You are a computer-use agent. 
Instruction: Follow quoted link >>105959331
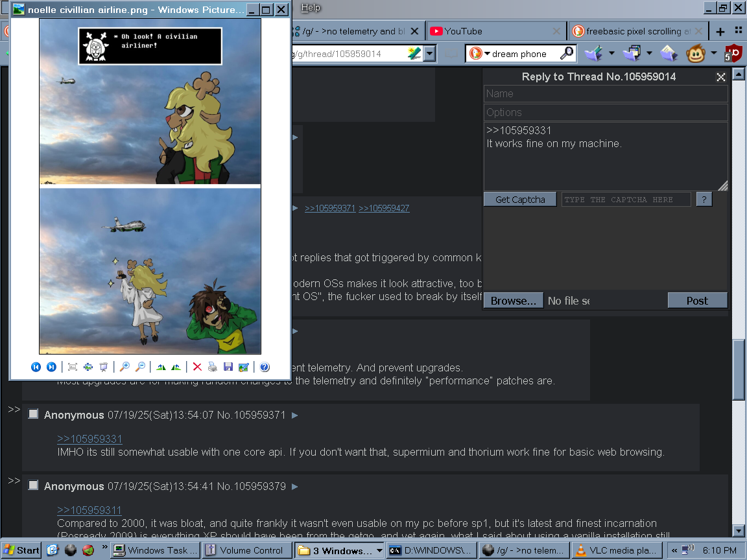tap(89, 439)
